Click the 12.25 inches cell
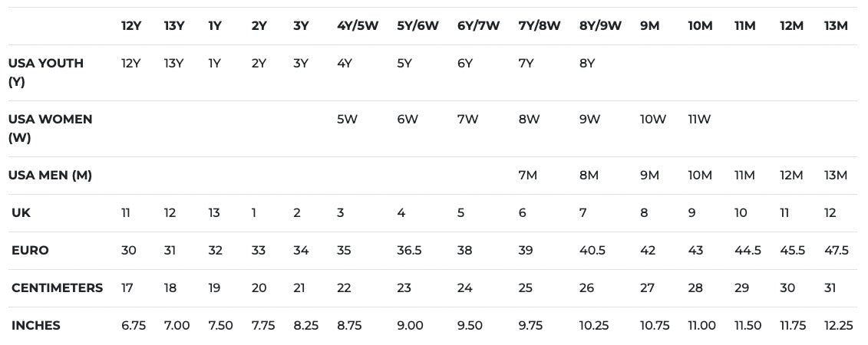This screenshot has height=345, width=868. coord(838,326)
